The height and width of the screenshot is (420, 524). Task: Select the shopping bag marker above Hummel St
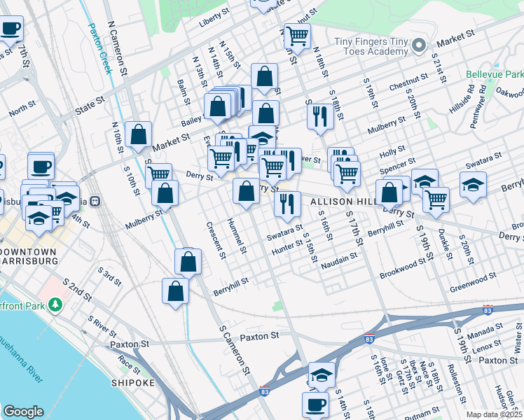(247, 192)
